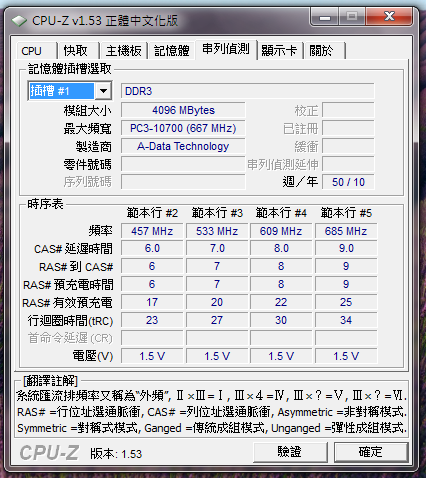Screen dimensions: 426x478
Task: Expand the 插槽 #1 slot dropdown arrow
Action: click(x=103, y=91)
